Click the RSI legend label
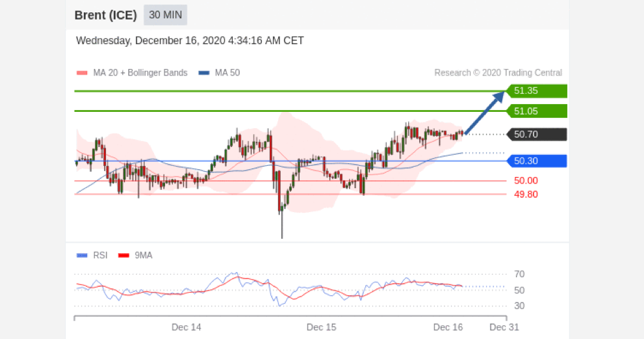The image size is (644, 339). 100,256
